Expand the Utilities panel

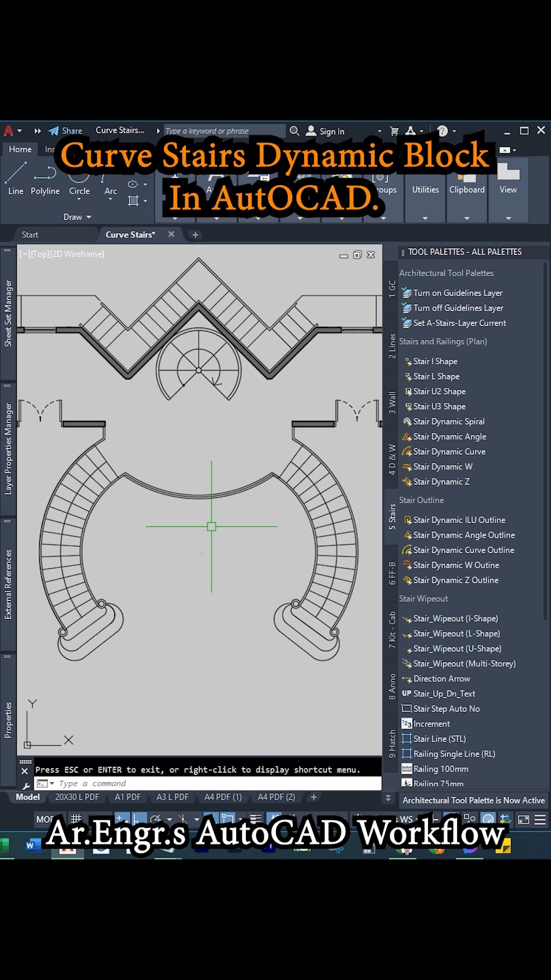coord(425,218)
